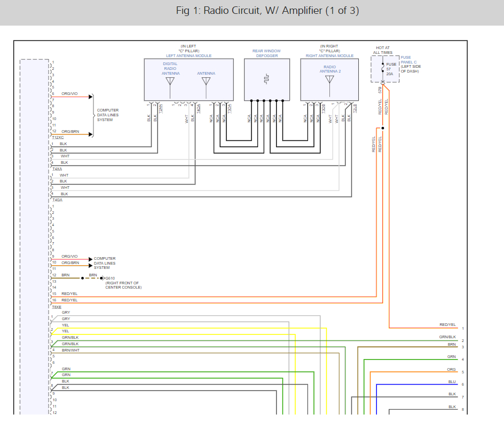Click the blue BLU wire at pin 6
Screen dimensions: 504x430
417,385
